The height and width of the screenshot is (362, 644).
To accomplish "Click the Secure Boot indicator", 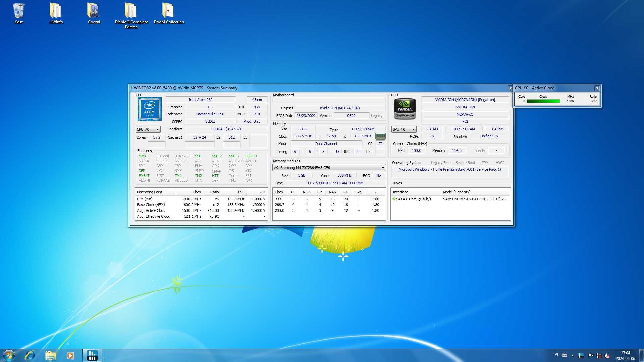I will point(465,163).
